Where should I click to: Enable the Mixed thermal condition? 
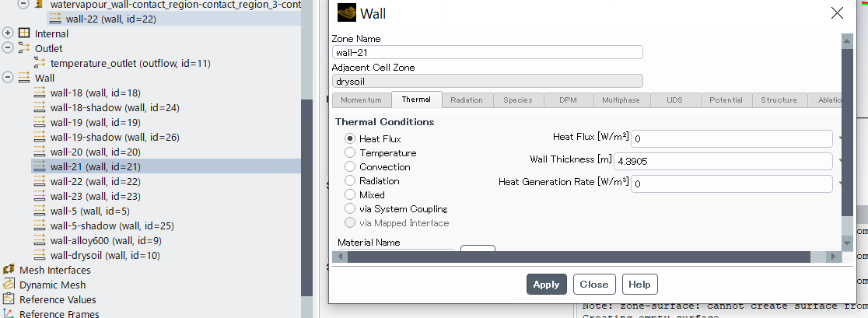pos(350,195)
